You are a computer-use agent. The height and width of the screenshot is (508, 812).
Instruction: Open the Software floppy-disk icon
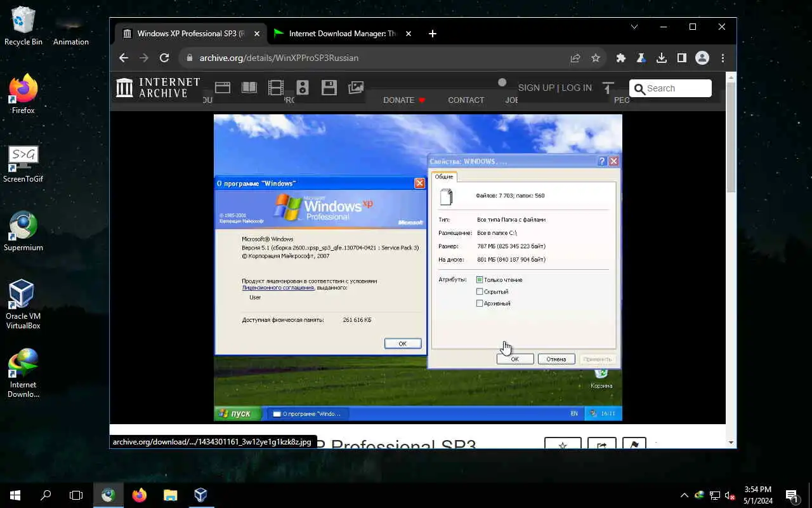329,88
